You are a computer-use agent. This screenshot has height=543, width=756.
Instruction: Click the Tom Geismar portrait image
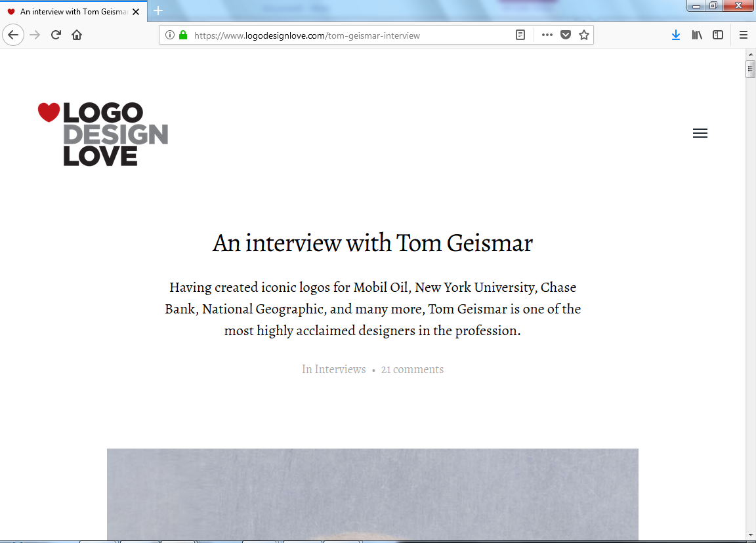[x=373, y=494]
